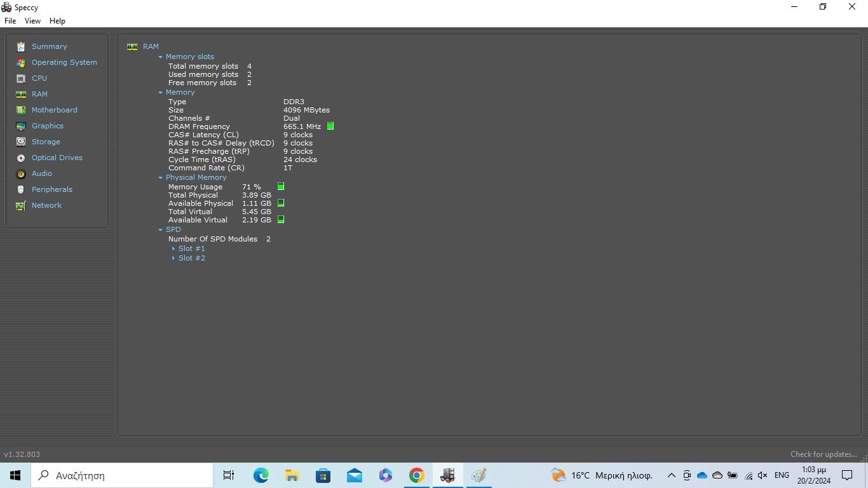The height and width of the screenshot is (488, 868).
Task: Click the Total Virtual 5.45 GB value
Action: click(257, 212)
